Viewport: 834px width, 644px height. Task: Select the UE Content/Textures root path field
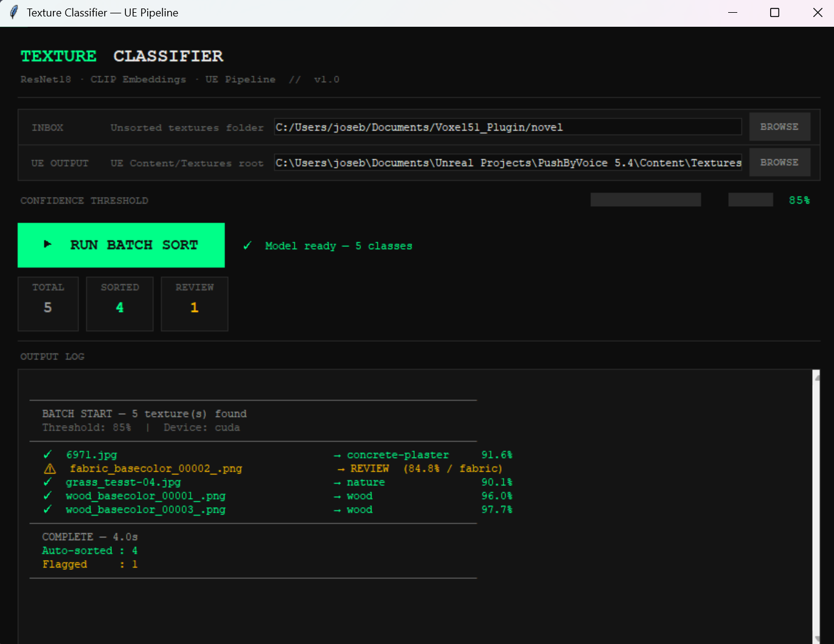(508, 162)
